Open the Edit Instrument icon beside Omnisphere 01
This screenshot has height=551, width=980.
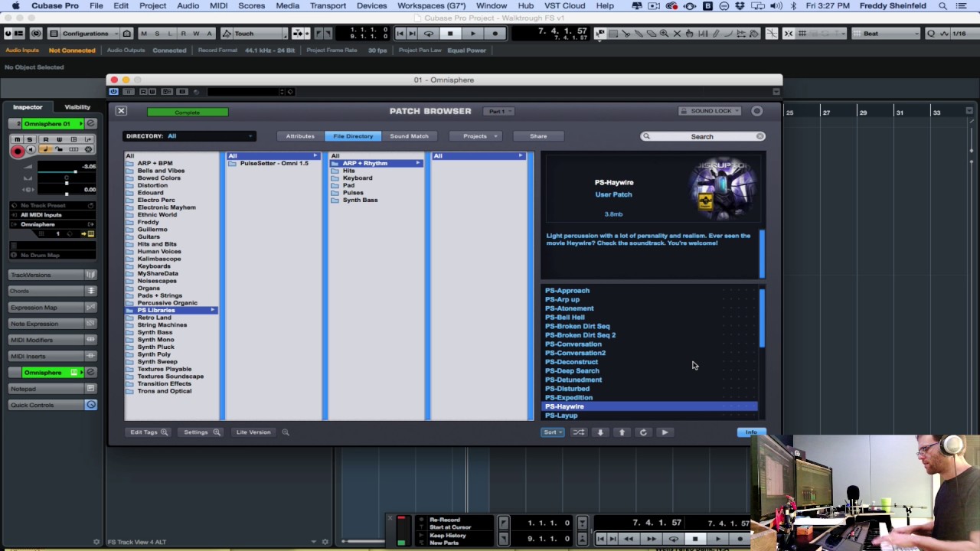(90, 124)
